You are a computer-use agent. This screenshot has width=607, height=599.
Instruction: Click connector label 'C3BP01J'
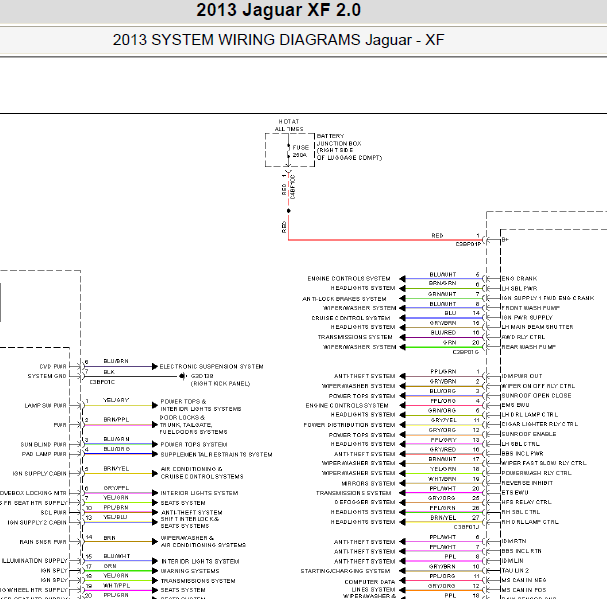466,527
